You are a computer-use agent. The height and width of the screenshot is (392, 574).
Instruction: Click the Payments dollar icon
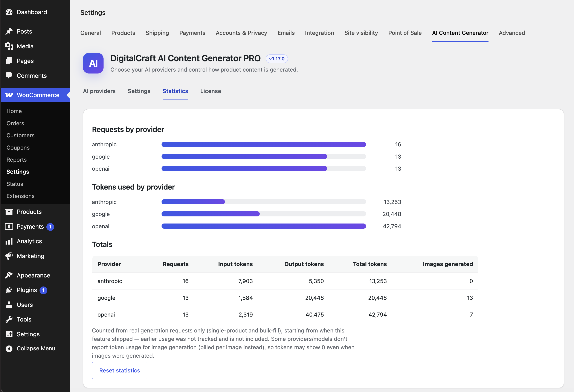tap(9, 226)
